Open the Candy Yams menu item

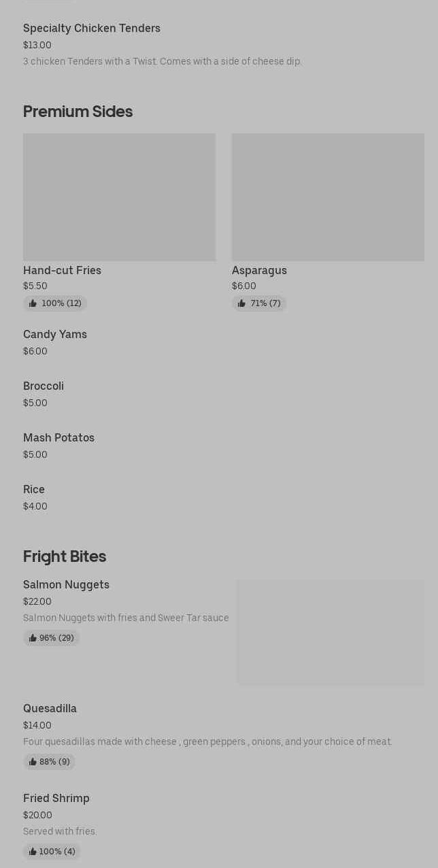(x=55, y=334)
